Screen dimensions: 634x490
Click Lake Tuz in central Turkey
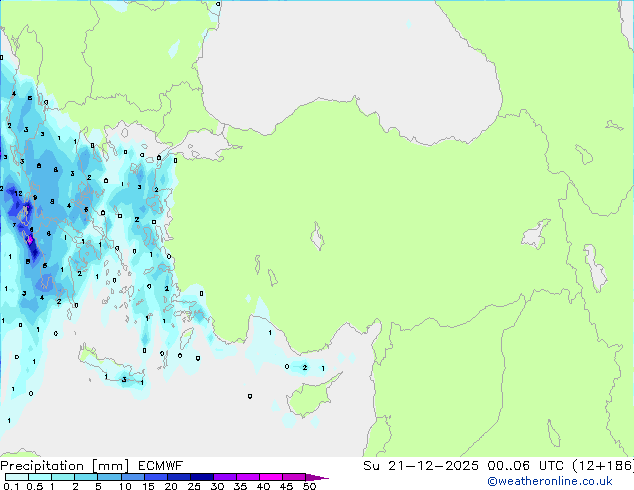318,239
